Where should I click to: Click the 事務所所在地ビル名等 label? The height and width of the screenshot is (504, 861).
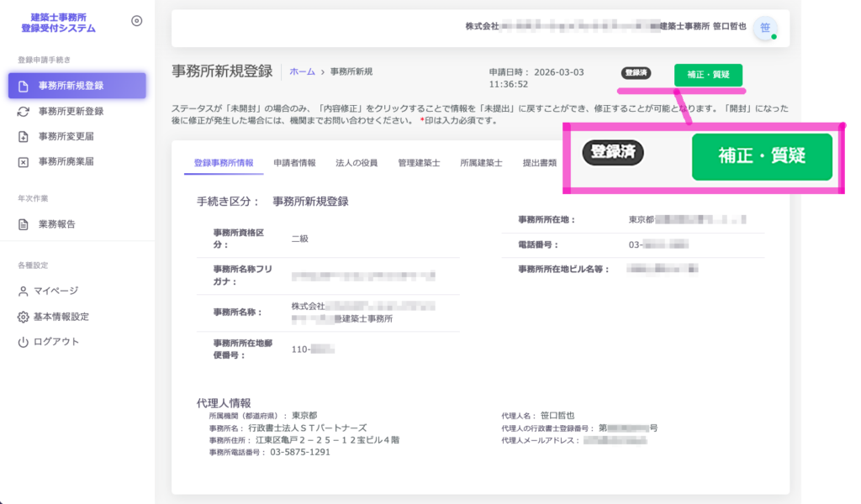[x=564, y=270]
